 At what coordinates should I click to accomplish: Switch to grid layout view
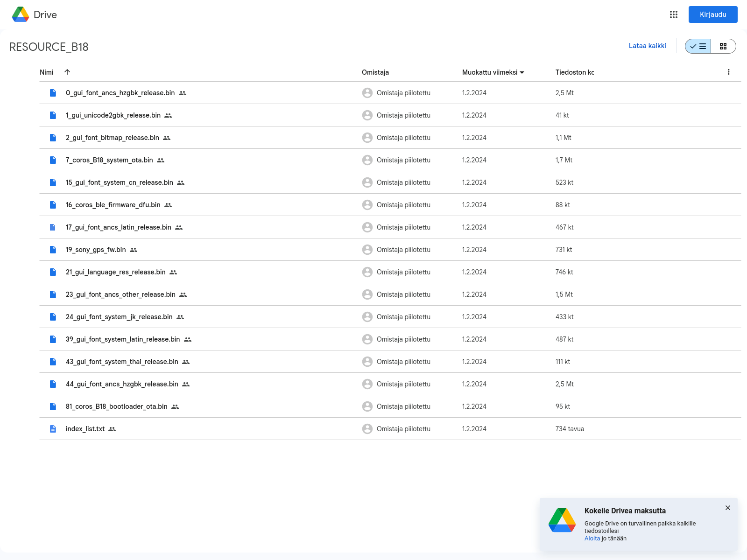pyautogui.click(x=723, y=46)
